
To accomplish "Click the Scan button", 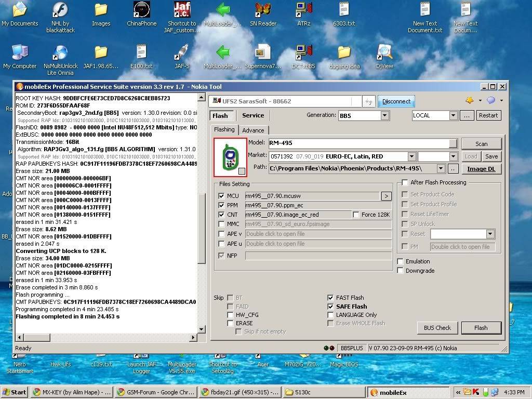I will tap(481, 144).
